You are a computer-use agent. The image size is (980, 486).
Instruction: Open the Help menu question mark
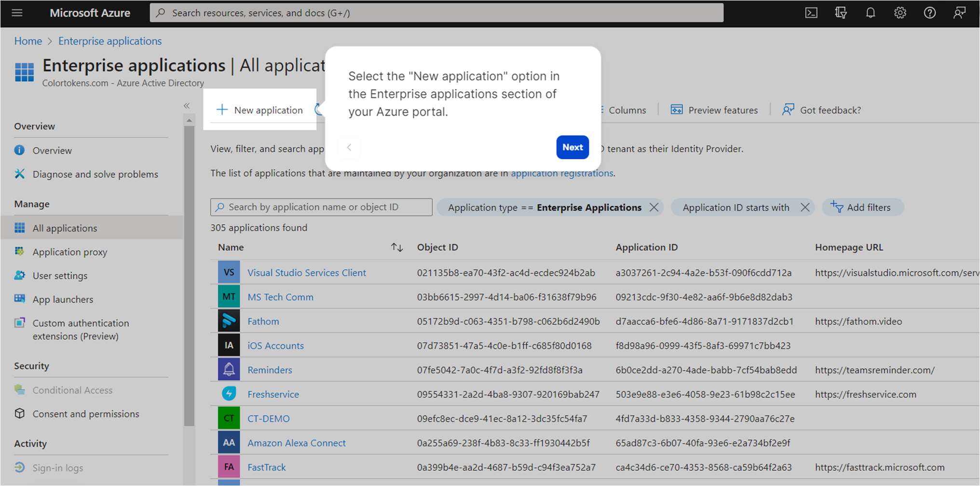[929, 13]
